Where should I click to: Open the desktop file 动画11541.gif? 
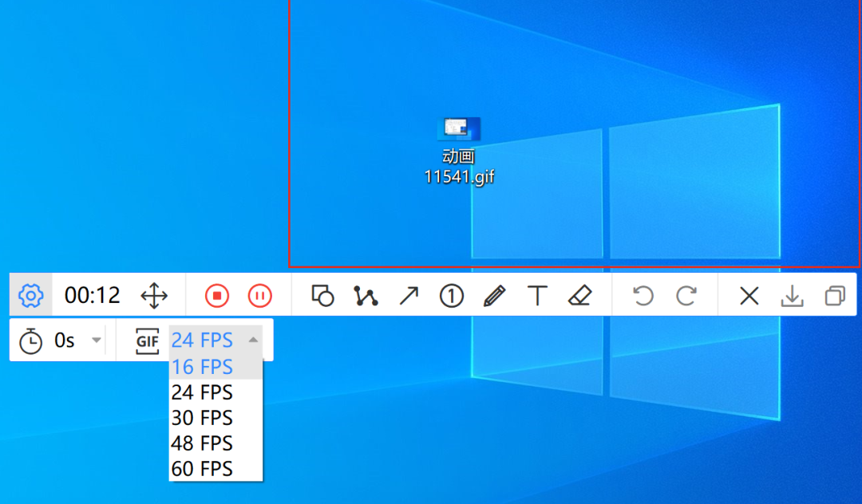click(x=459, y=128)
